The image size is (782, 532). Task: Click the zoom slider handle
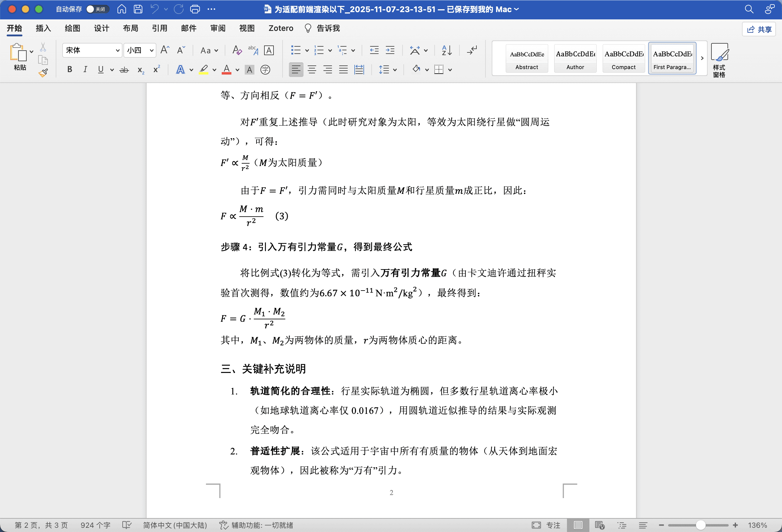click(701, 525)
